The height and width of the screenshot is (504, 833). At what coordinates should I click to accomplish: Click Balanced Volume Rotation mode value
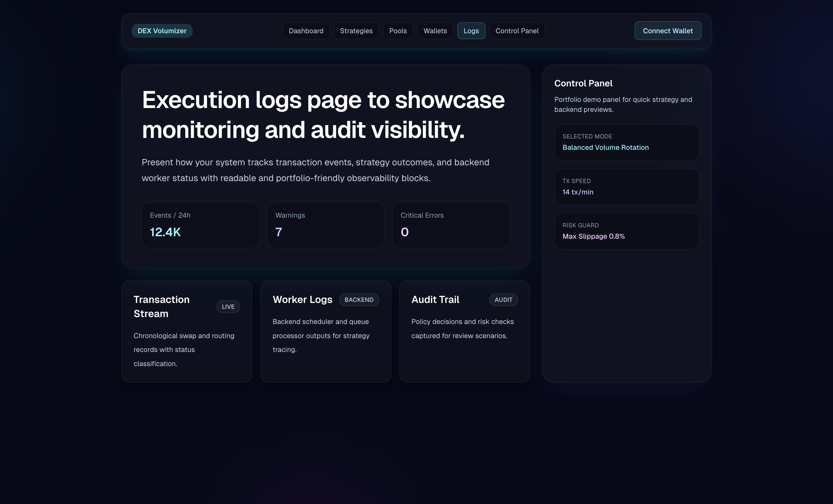(605, 147)
